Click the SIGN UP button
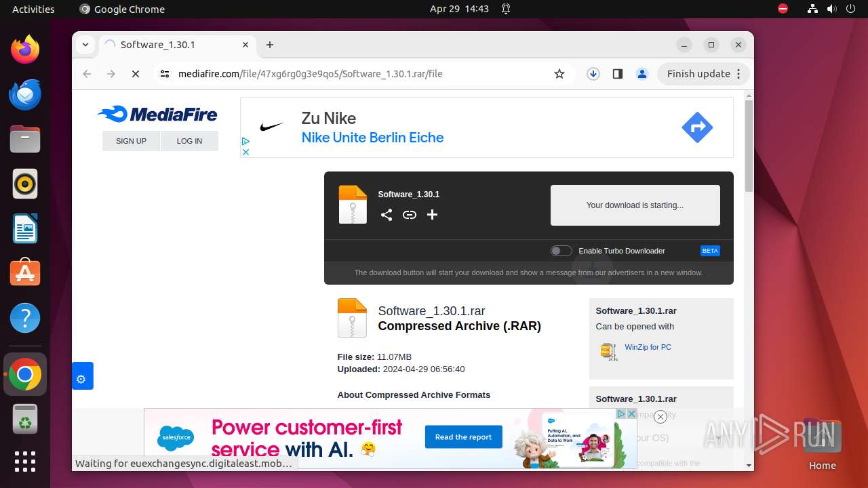 (131, 141)
